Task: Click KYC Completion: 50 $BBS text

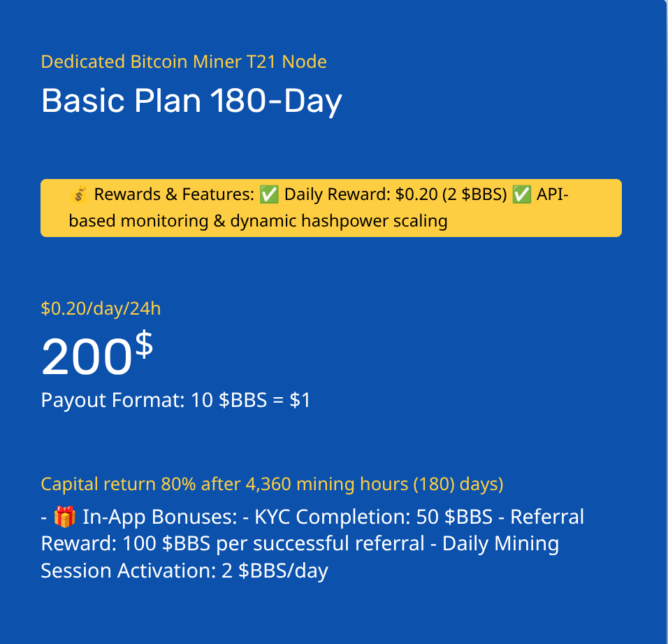Action: (x=373, y=517)
